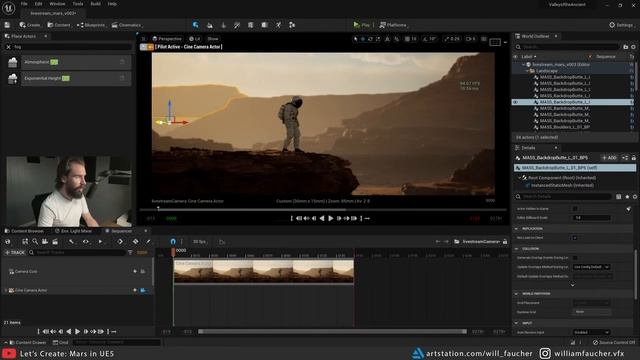Click the Sequencer camera create icon

click(45, 242)
